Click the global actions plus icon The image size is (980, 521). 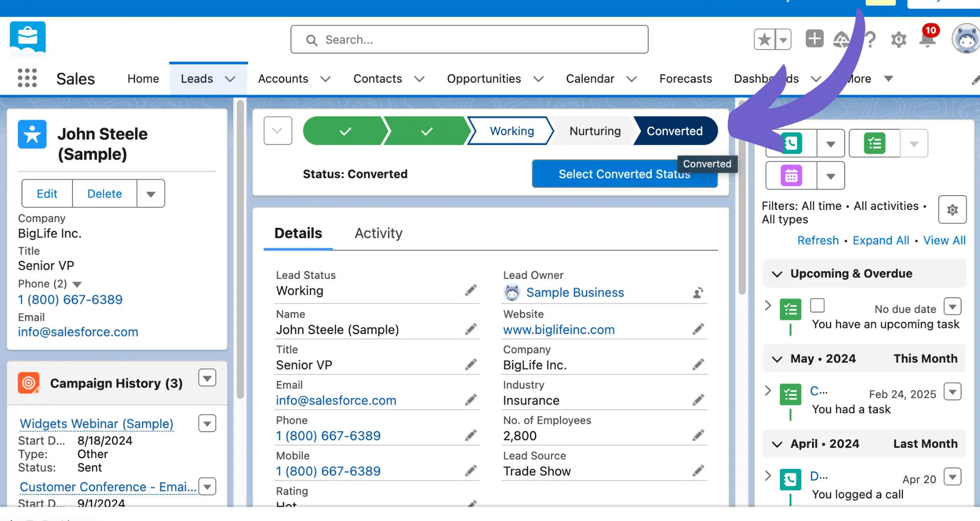[815, 39]
